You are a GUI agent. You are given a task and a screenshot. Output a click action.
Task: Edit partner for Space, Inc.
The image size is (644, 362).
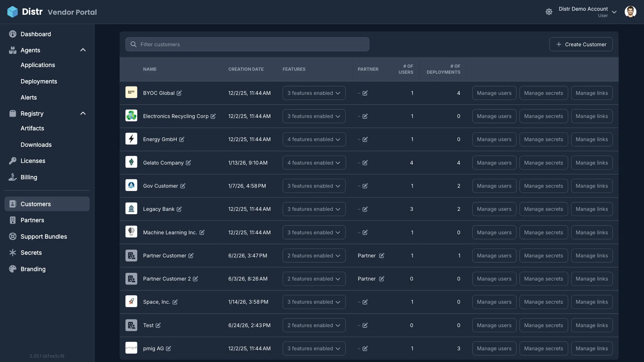pos(365,302)
